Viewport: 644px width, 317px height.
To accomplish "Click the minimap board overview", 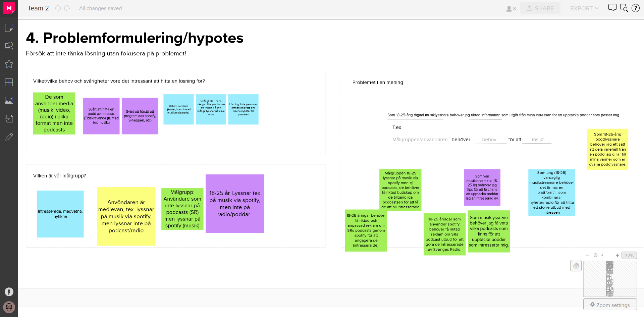I will coord(610,279).
